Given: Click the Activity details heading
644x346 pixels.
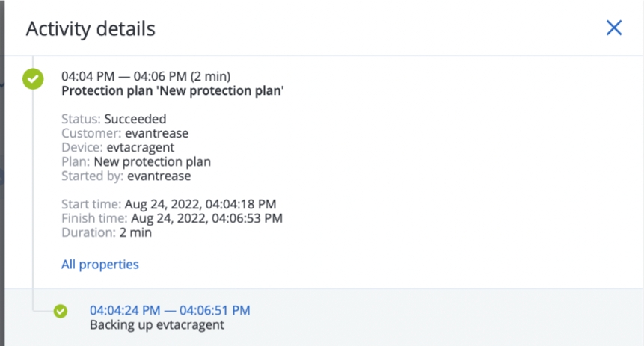Looking at the screenshot, I should click(91, 29).
